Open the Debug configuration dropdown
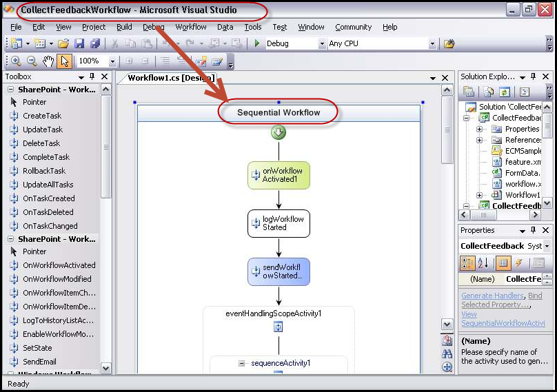The image size is (557, 392). tap(322, 43)
